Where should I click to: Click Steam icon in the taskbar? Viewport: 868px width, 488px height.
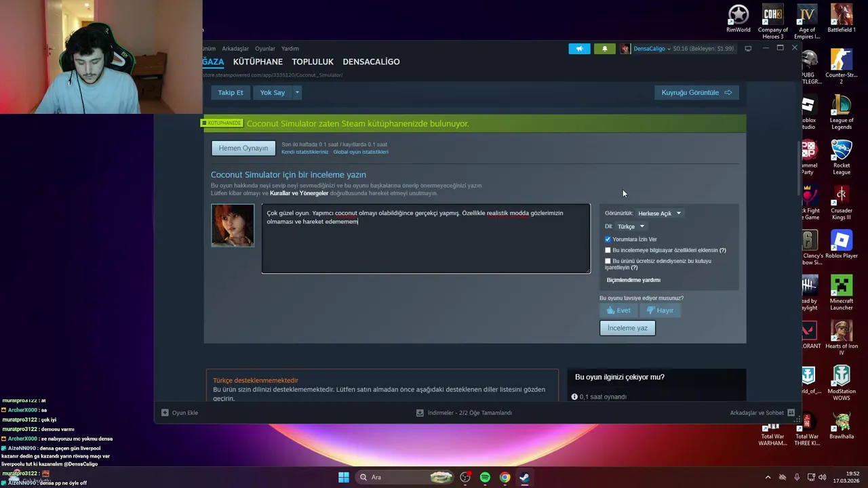(524, 477)
